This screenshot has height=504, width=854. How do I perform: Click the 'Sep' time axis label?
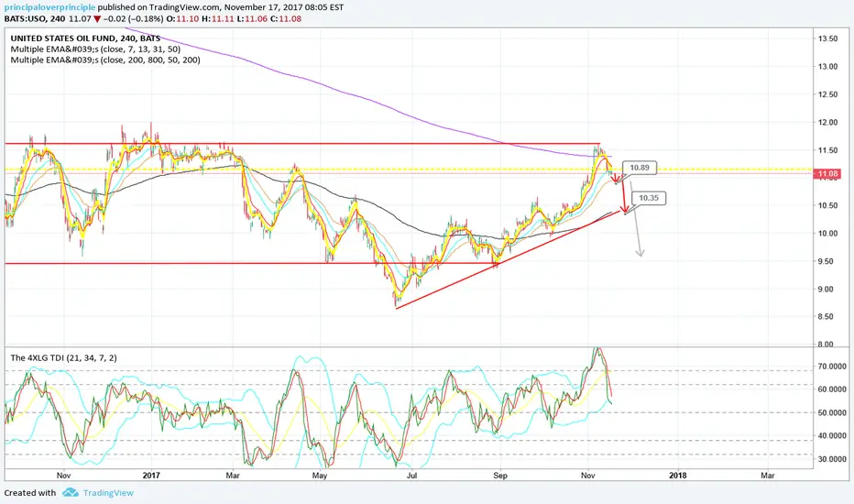coord(500,475)
